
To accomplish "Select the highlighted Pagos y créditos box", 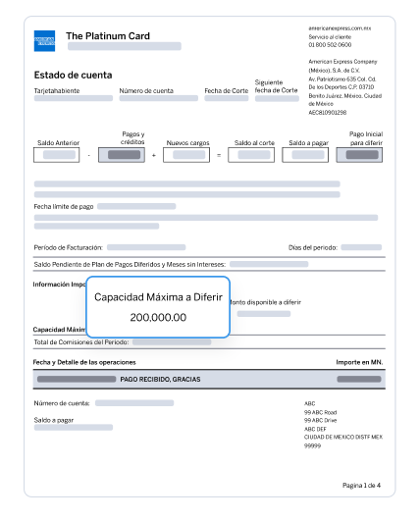I will click(122, 155).
